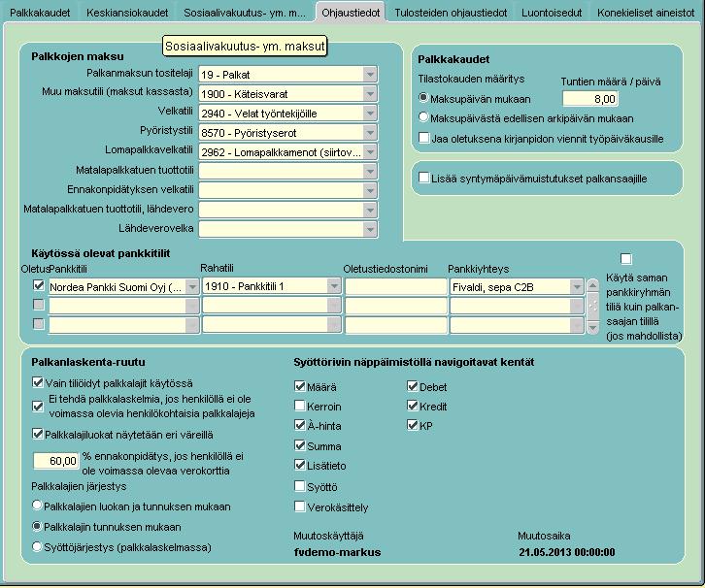Uncheck the Määrä checkbox

click(300, 386)
